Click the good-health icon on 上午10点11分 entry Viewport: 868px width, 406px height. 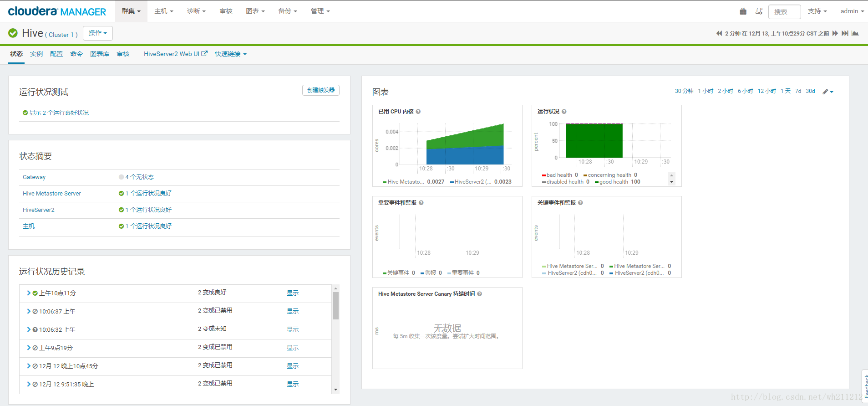coord(35,293)
